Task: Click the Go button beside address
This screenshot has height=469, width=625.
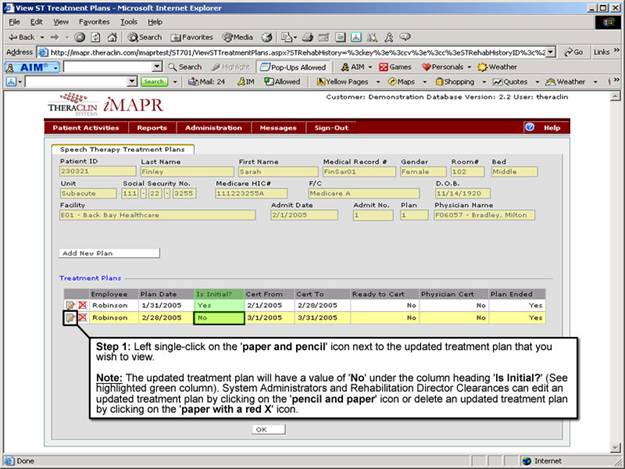Action: click(x=573, y=52)
